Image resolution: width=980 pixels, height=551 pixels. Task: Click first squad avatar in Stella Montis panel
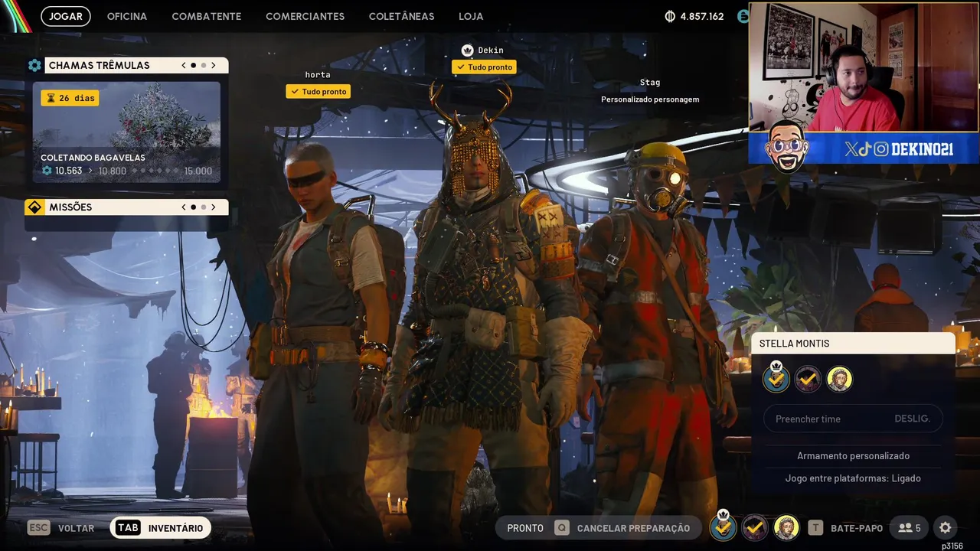click(x=776, y=379)
